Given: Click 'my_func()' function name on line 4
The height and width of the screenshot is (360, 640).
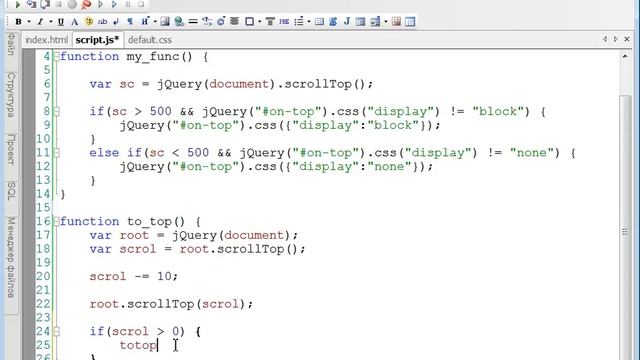Looking at the screenshot, I should point(160,56).
